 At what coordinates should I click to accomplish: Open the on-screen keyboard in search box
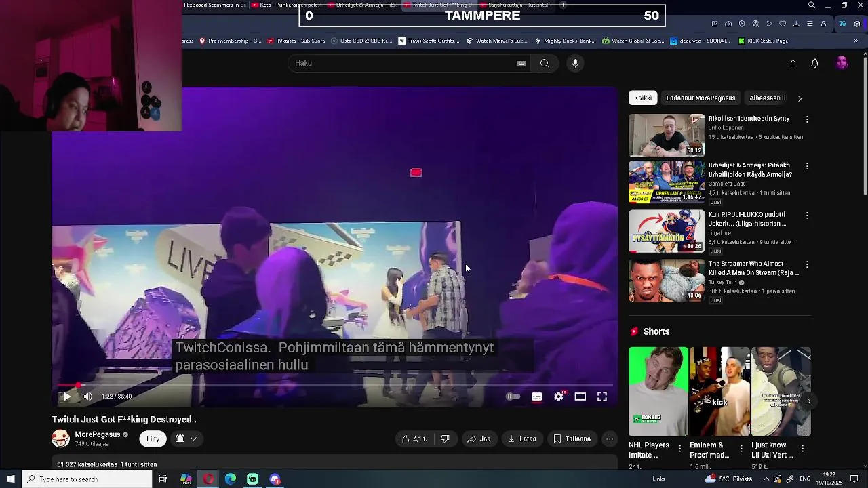(x=521, y=63)
